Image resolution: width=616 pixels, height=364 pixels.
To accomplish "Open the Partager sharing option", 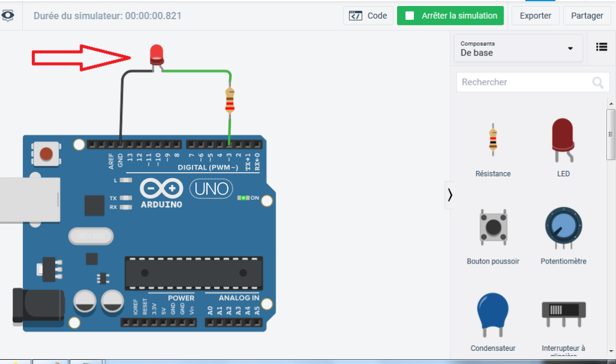I will tap(586, 16).
